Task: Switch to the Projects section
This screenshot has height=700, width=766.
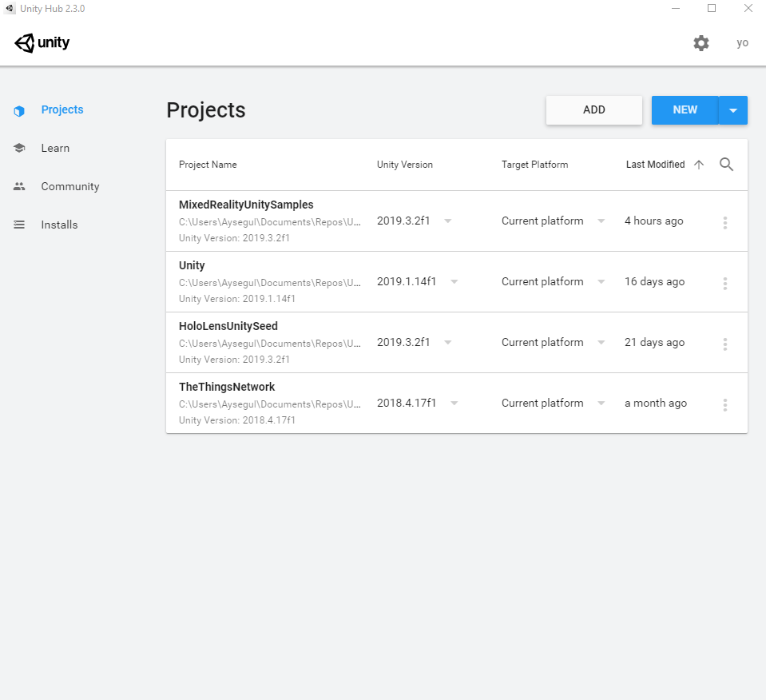Action: coord(62,109)
